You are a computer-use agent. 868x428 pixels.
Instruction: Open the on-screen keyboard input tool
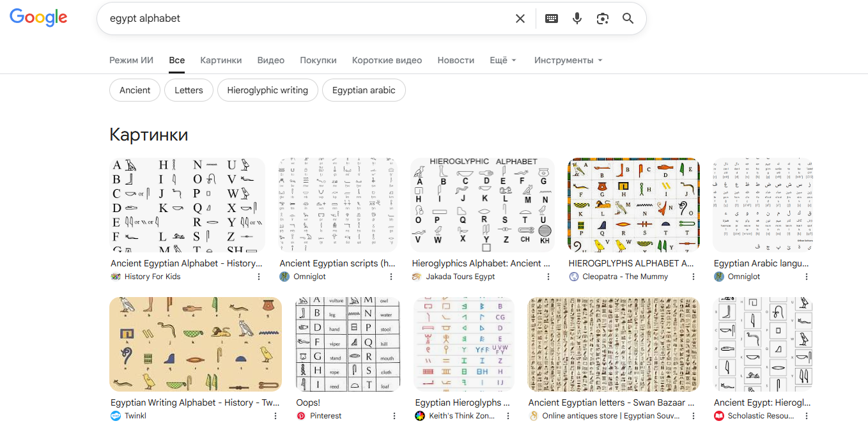551,19
